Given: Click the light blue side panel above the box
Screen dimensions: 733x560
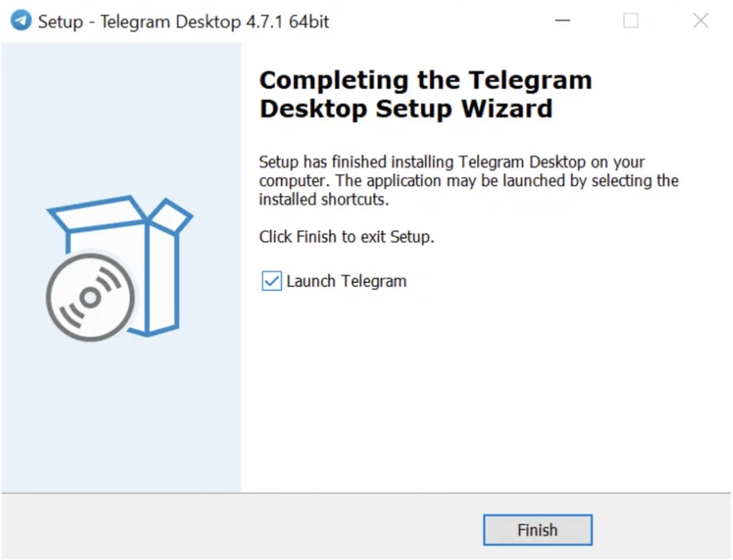Looking at the screenshot, I should pyautogui.click(x=121, y=117).
